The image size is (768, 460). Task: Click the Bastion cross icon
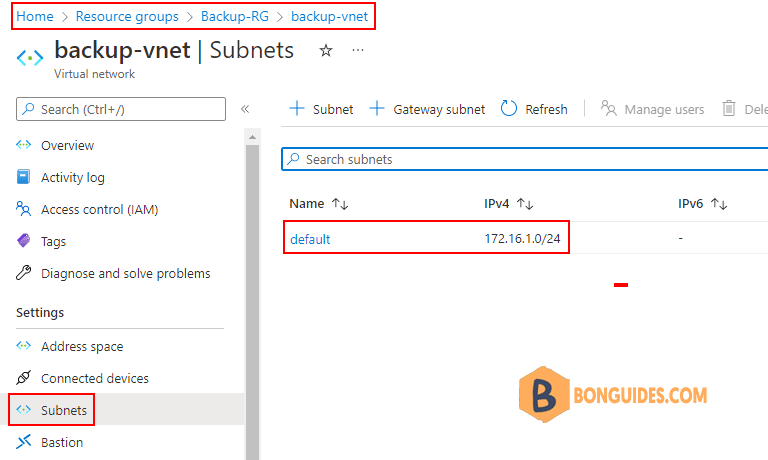[x=24, y=441]
